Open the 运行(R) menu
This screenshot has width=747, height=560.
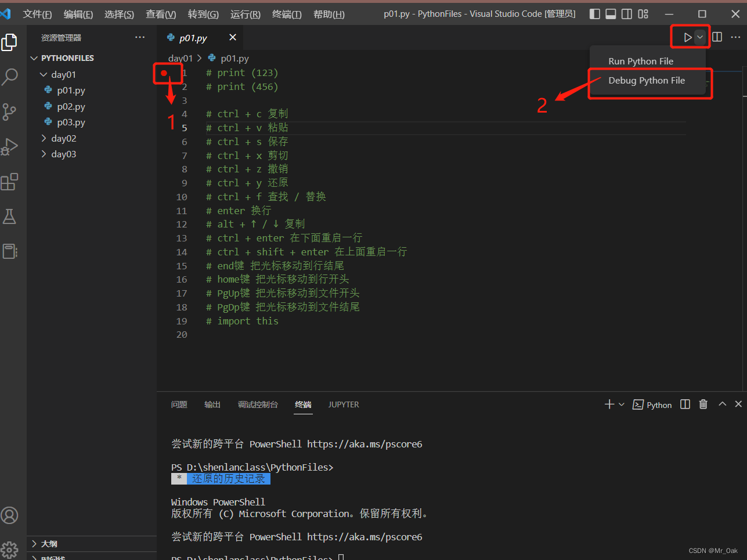tap(246, 14)
